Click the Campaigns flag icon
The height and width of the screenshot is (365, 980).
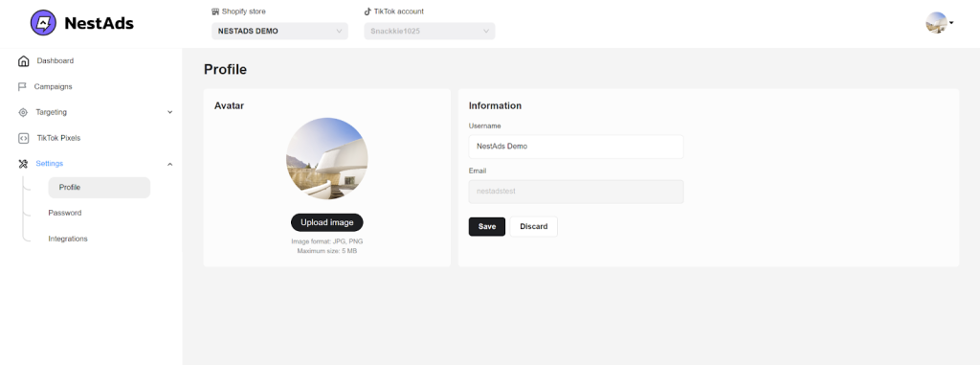click(23, 86)
